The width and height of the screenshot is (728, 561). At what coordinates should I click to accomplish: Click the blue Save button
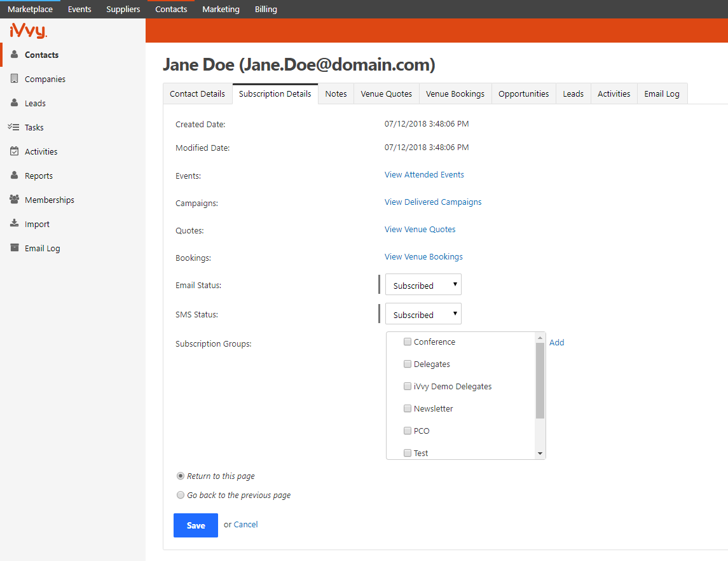[x=196, y=525]
